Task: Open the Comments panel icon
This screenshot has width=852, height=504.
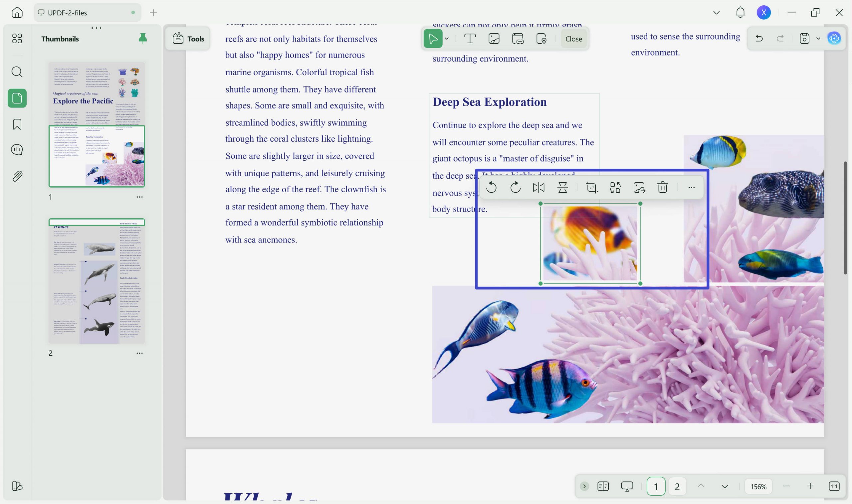Action: point(17,150)
